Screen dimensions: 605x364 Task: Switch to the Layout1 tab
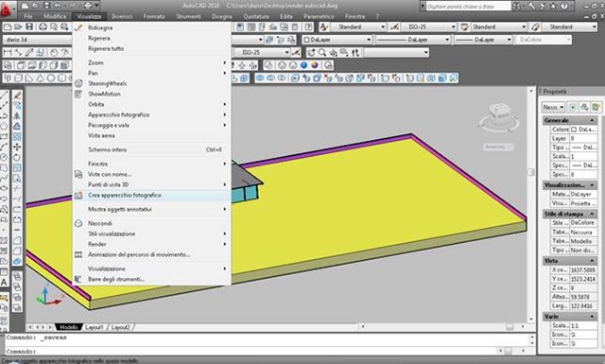[x=95, y=327]
